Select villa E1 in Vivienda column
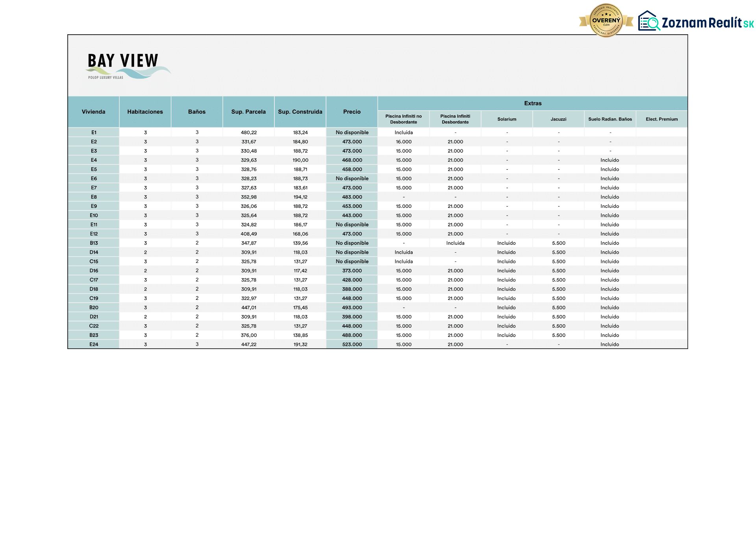The height and width of the screenshot is (534, 756). point(94,133)
